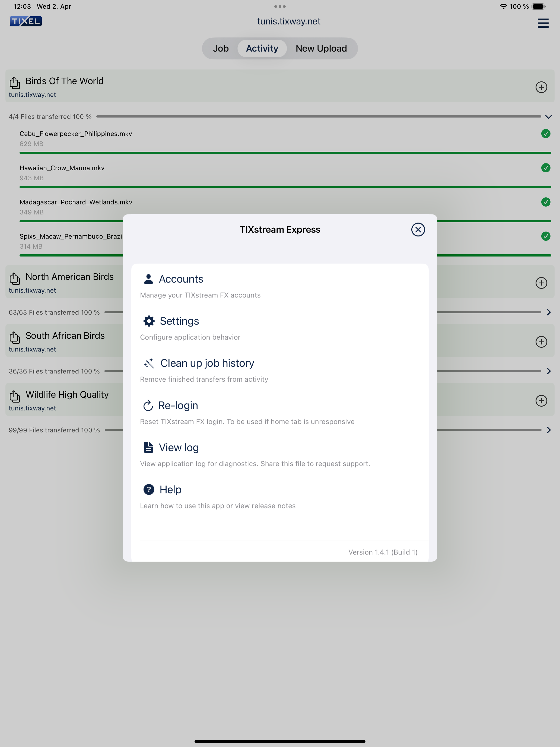The height and width of the screenshot is (747, 560).
Task: Add to Birds Of The World job
Action: coord(541,87)
